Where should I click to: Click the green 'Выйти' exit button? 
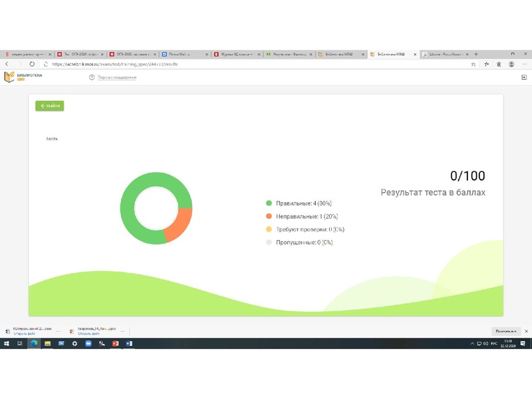50,106
